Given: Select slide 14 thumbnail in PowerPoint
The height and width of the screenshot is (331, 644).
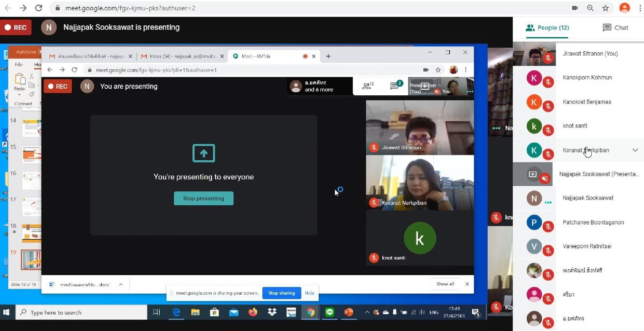Looking at the screenshot, I should tap(31, 127).
